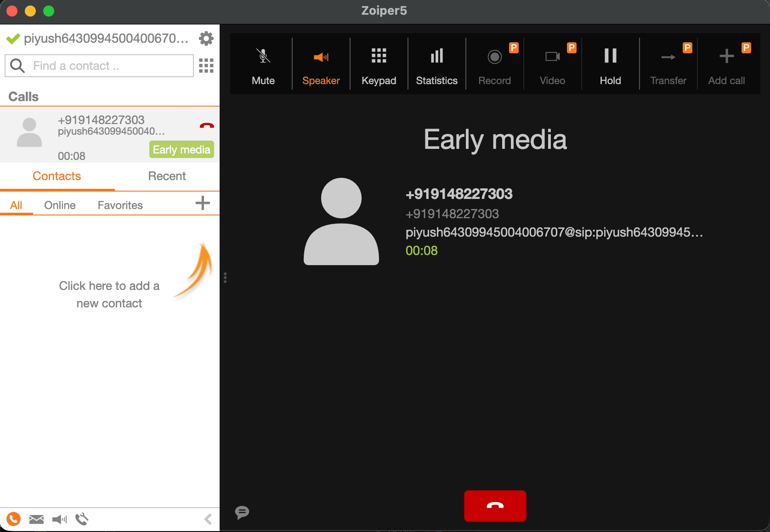End call from the Calls list entry
The image size is (770, 532).
207,125
